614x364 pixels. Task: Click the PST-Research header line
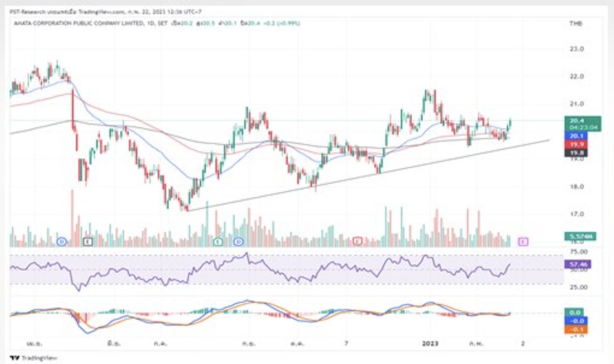click(105, 11)
